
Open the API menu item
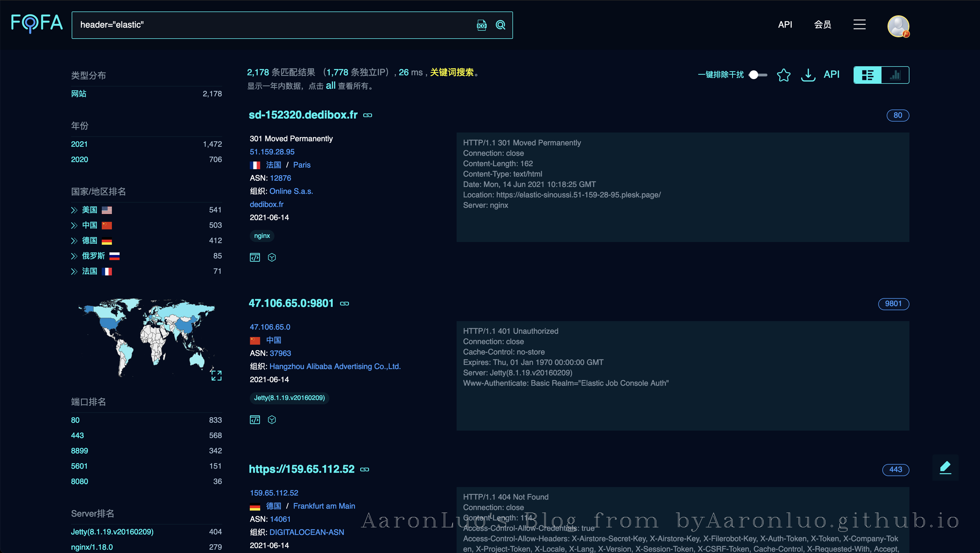coord(785,24)
